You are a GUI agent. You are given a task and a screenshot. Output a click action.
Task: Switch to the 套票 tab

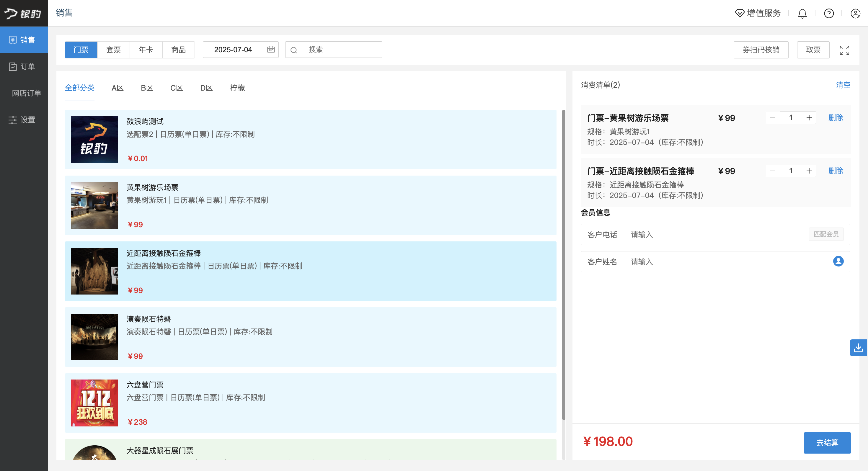(x=114, y=50)
